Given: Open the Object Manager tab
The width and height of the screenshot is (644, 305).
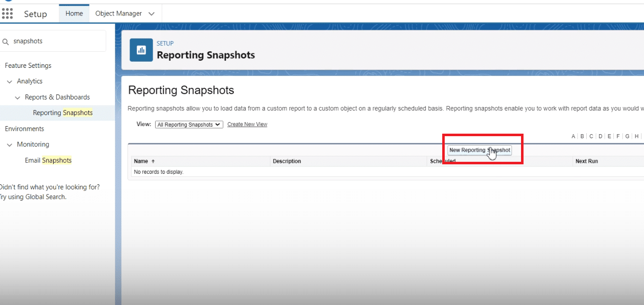Looking at the screenshot, I should click(x=118, y=14).
